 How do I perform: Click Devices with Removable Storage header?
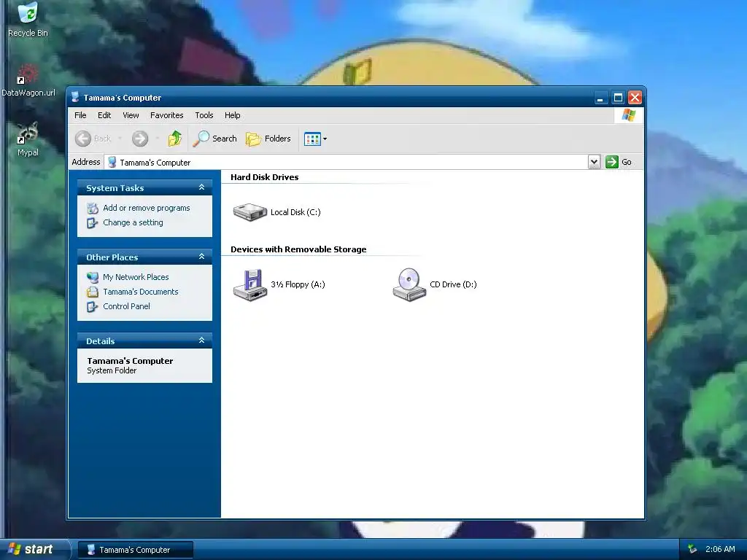[x=298, y=249]
